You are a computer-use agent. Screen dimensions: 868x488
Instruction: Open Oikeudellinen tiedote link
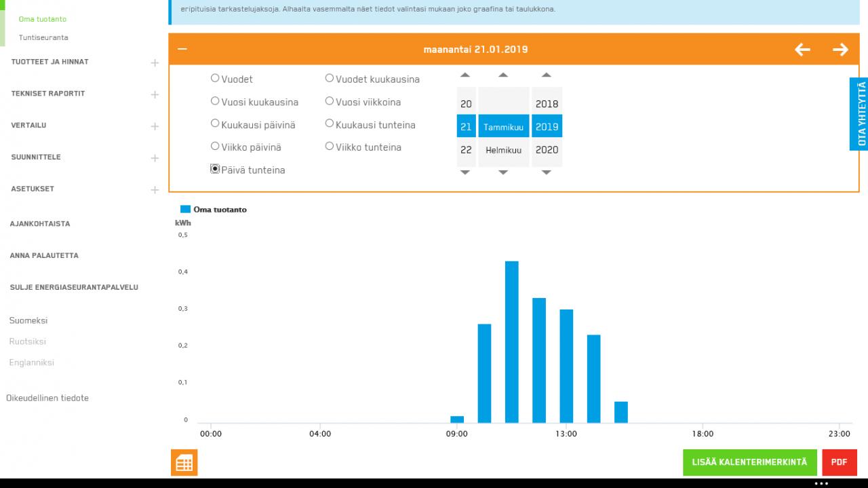tap(47, 398)
